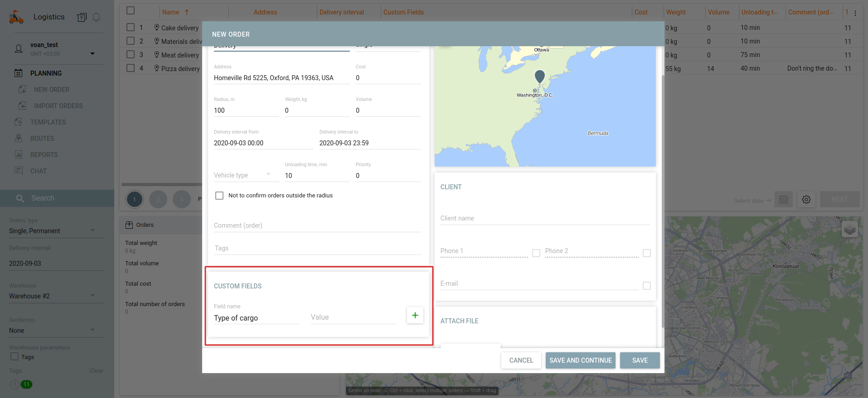Open Reports in the sidebar menu

tap(44, 155)
